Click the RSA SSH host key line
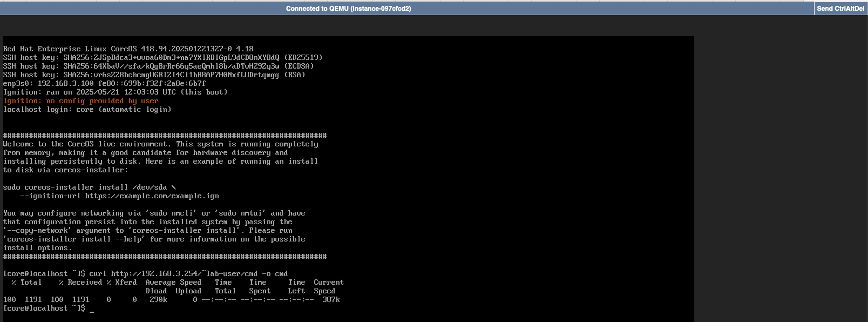The image size is (868, 322). click(x=154, y=75)
